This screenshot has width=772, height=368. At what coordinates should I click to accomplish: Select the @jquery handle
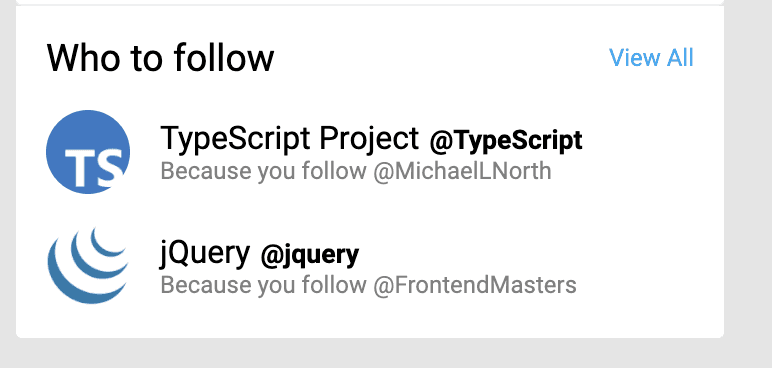point(310,256)
